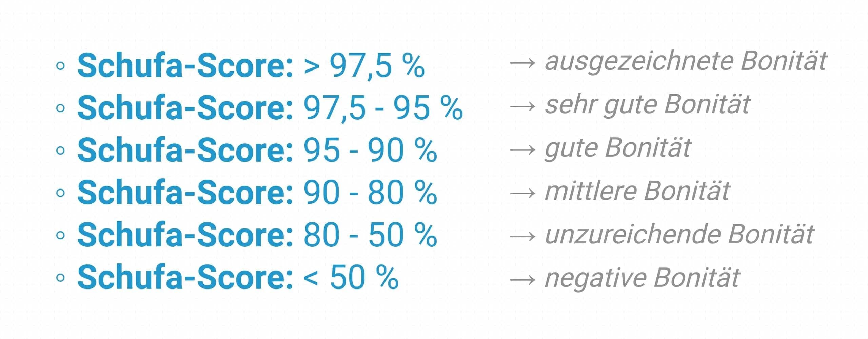The height and width of the screenshot is (339, 868).
Task: Click the "< 50 %" score value
Action: click(x=351, y=278)
